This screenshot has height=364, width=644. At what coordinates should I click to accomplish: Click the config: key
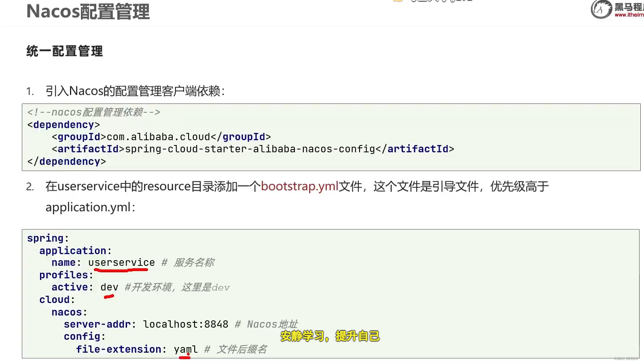coord(85,337)
